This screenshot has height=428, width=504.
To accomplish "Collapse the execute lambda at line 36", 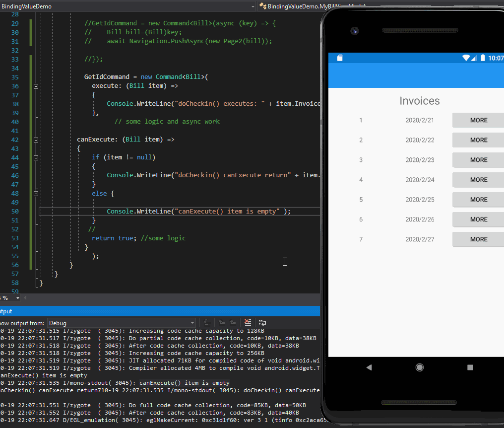I will [36, 86].
